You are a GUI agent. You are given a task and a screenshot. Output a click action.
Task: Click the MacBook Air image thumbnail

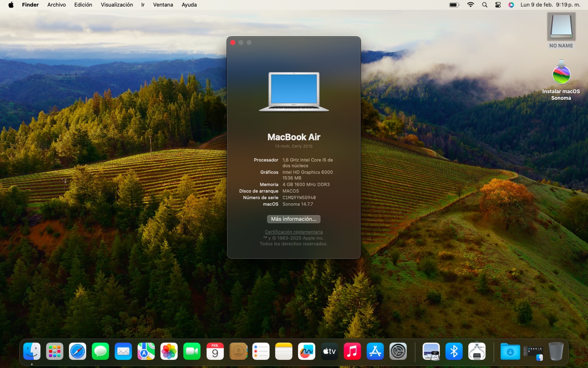pos(294,92)
